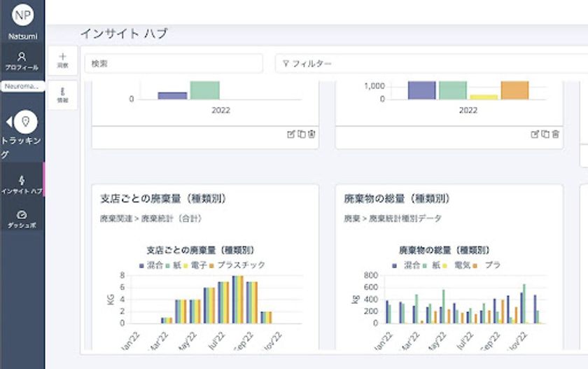Expand the Neuroma organization selector

point(22,86)
